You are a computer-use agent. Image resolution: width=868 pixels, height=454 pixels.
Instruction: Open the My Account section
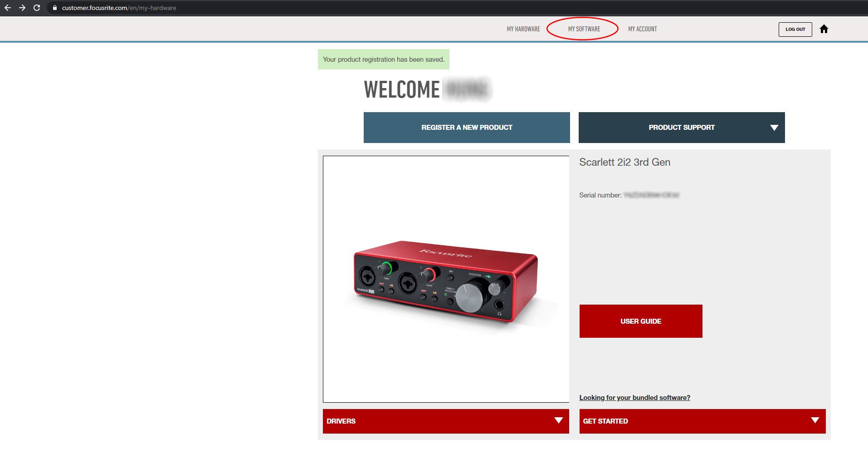click(642, 29)
